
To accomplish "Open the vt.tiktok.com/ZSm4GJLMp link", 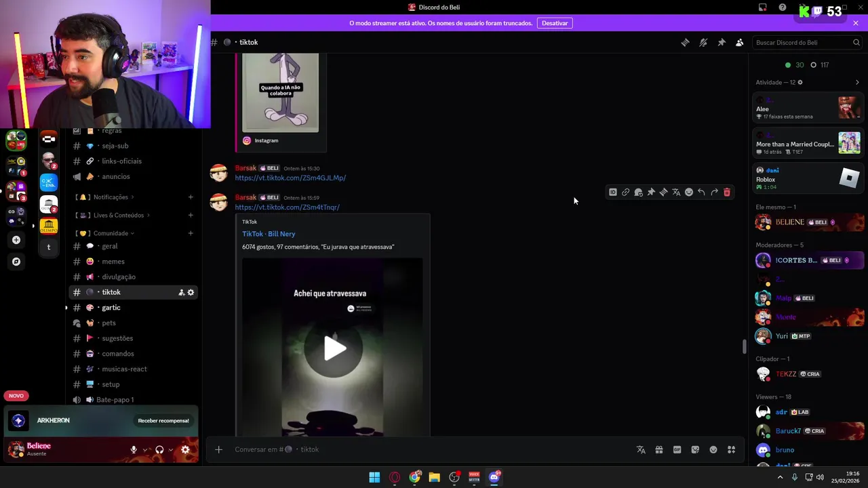I will [290, 178].
